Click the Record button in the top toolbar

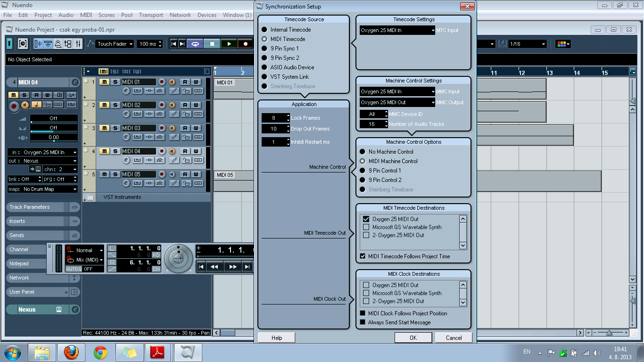click(245, 44)
